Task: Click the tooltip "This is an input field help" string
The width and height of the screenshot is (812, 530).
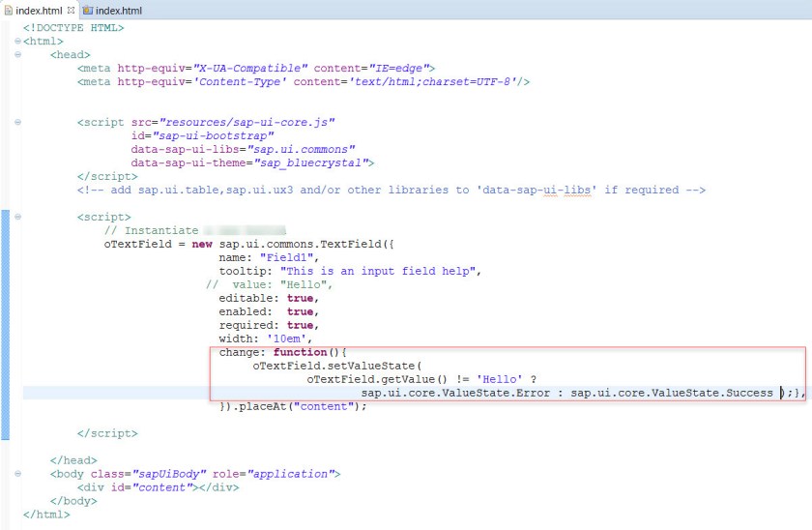Action: pos(378,271)
